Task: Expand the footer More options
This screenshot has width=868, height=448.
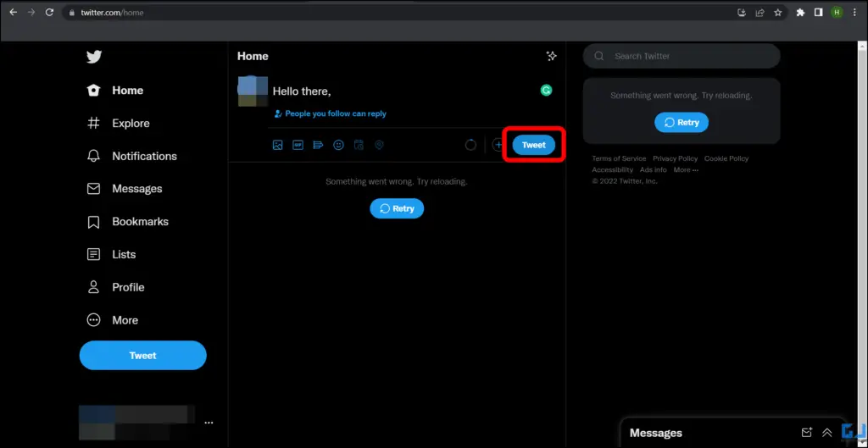Action: click(686, 169)
